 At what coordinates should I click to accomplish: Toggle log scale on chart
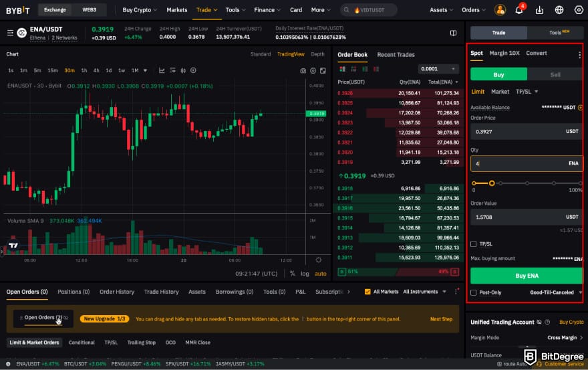(x=305, y=274)
